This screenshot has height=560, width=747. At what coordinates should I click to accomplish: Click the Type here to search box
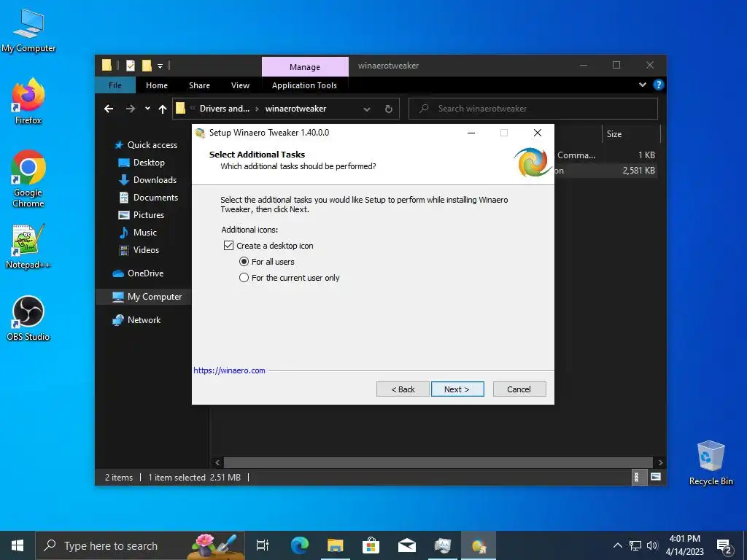140,545
